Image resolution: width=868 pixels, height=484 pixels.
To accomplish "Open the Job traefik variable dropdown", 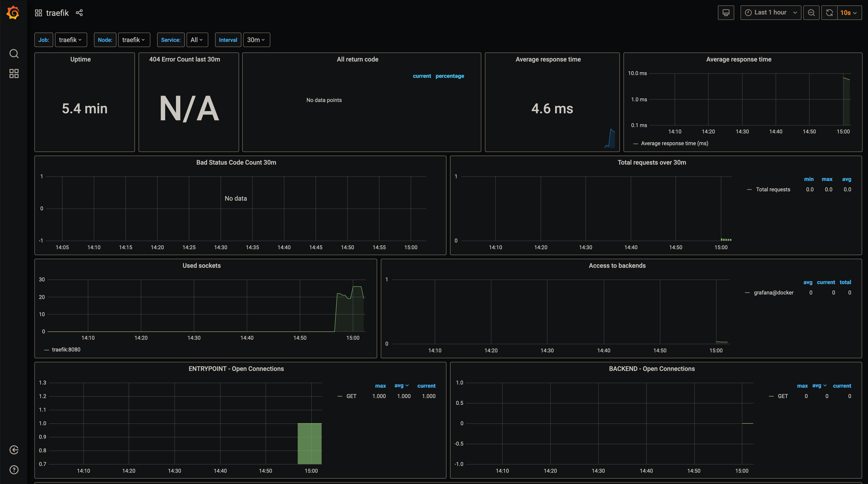I will pyautogui.click(x=71, y=40).
